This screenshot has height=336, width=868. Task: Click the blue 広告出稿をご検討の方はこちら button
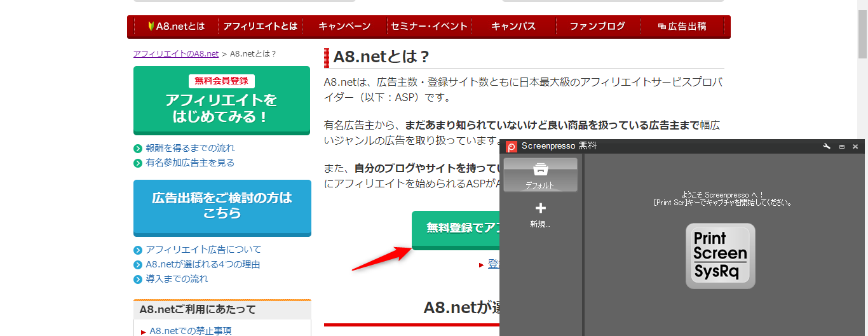[x=222, y=206]
